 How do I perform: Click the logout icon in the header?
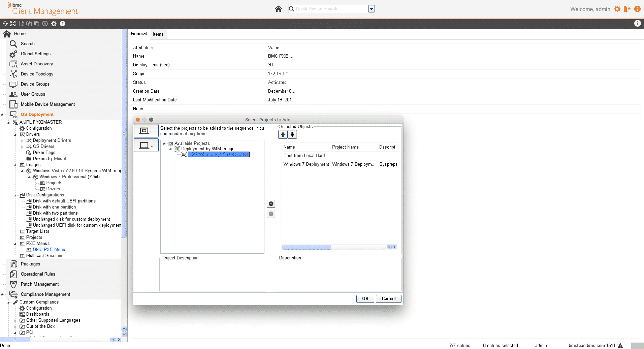627,9
